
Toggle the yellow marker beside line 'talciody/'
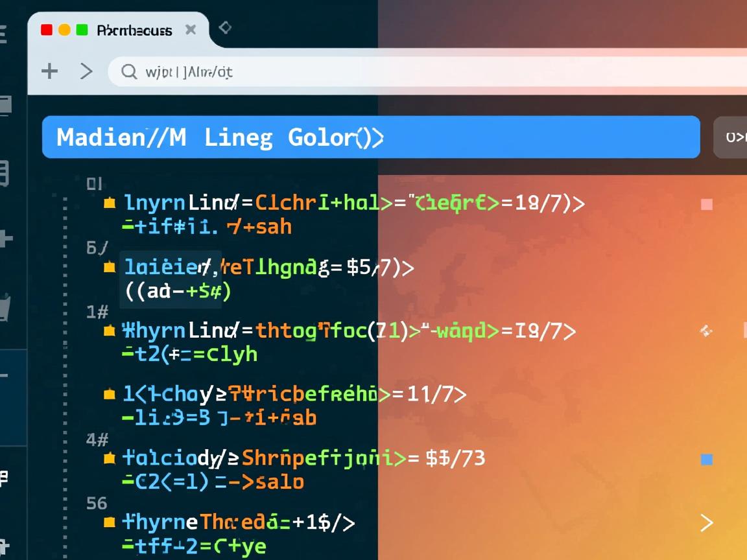(110, 459)
